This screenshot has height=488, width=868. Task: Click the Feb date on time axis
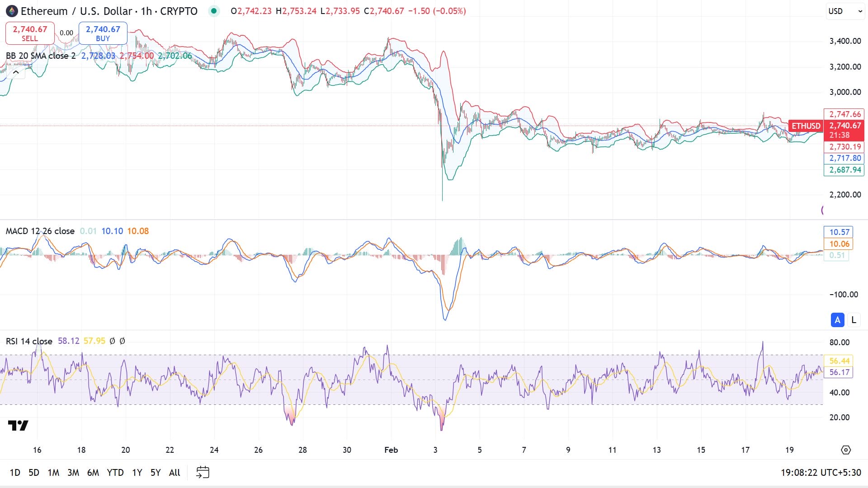point(391,450)
